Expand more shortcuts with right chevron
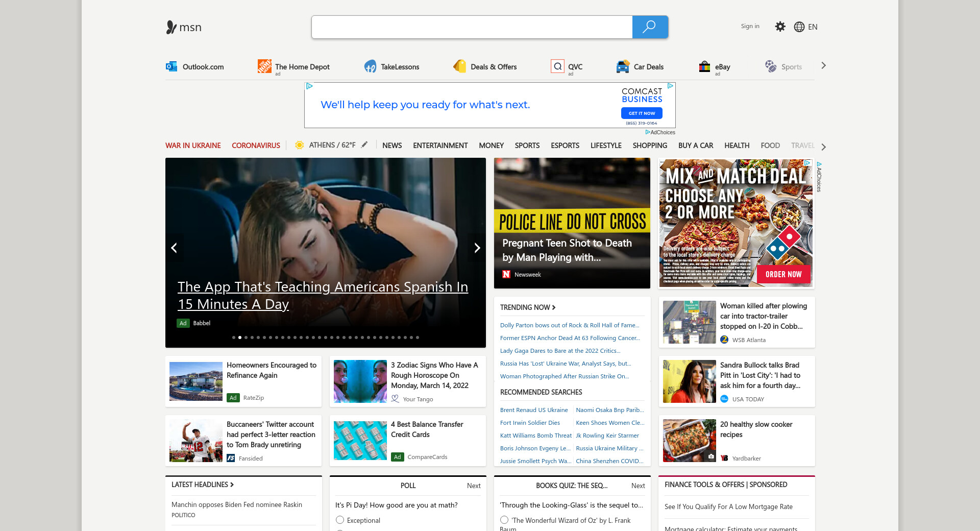The height and width of the screenshot is (531, 980). (x=823, y=66)
